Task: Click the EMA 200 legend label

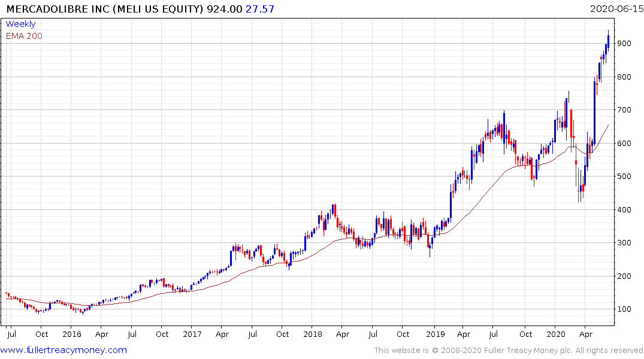Action: coord(24,36)
